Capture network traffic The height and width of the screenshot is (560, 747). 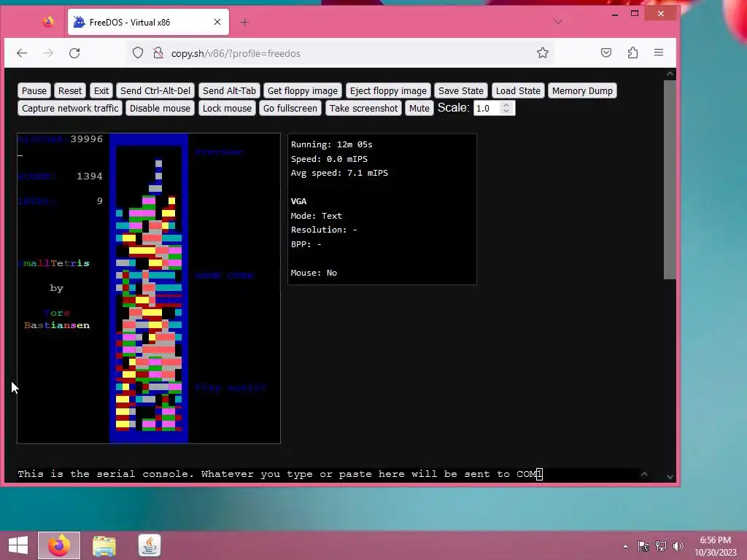coord(70,108)
